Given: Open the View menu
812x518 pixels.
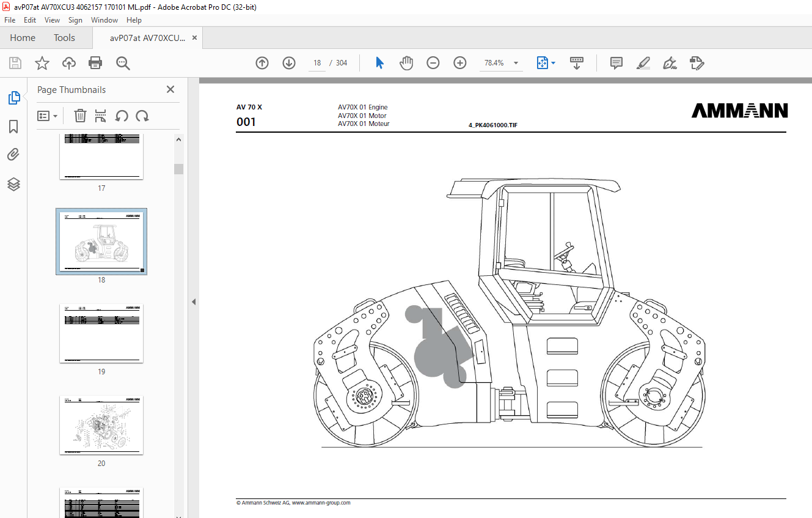Looking at the screenshot, I should coord(52,20).
